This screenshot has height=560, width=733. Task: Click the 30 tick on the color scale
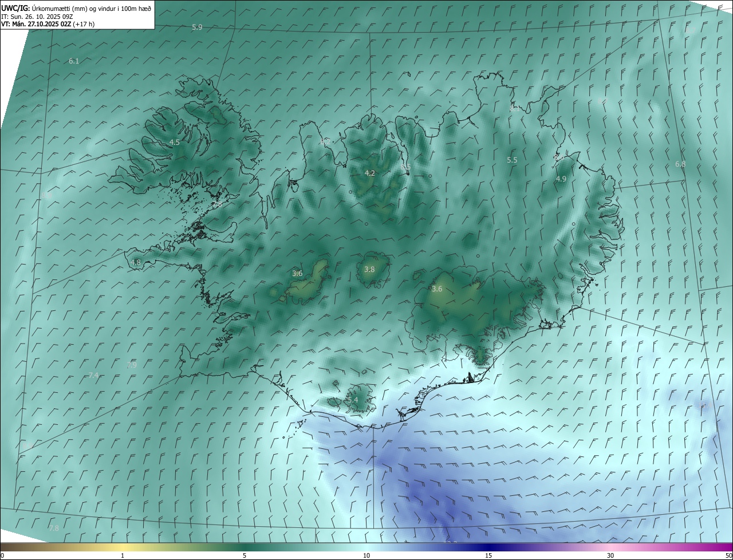610,555
